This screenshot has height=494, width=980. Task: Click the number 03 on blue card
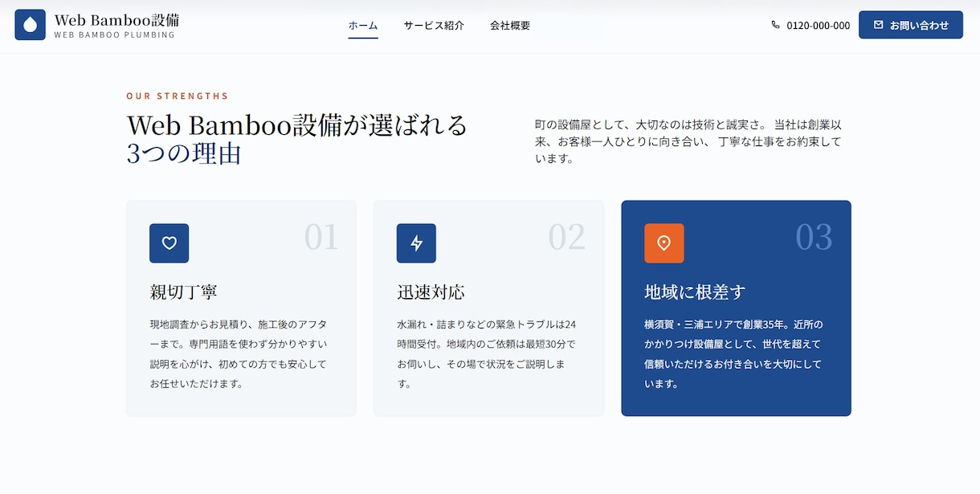click(x=814, y=237)
